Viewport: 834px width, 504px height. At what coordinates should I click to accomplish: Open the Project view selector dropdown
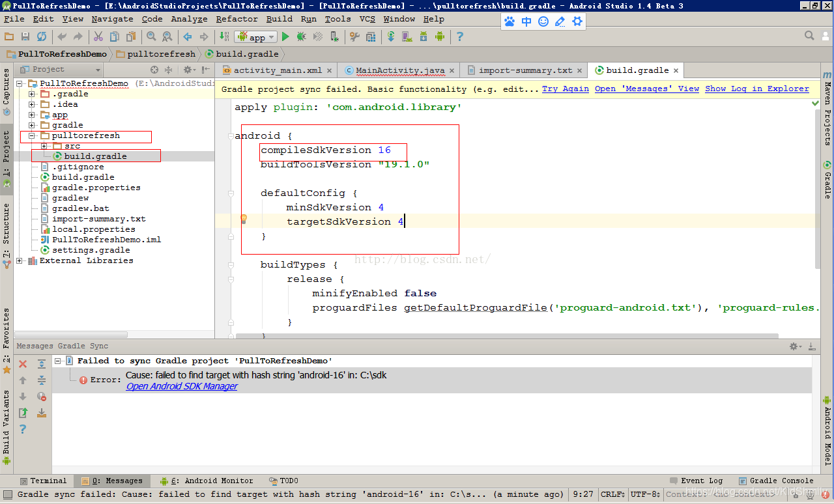[x=60, y=70]
